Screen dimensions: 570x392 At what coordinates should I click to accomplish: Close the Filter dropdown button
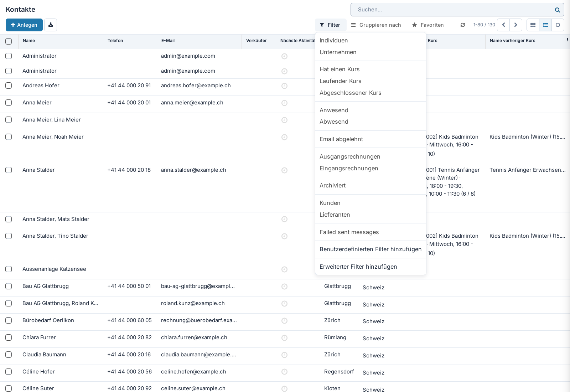(331, 25)
